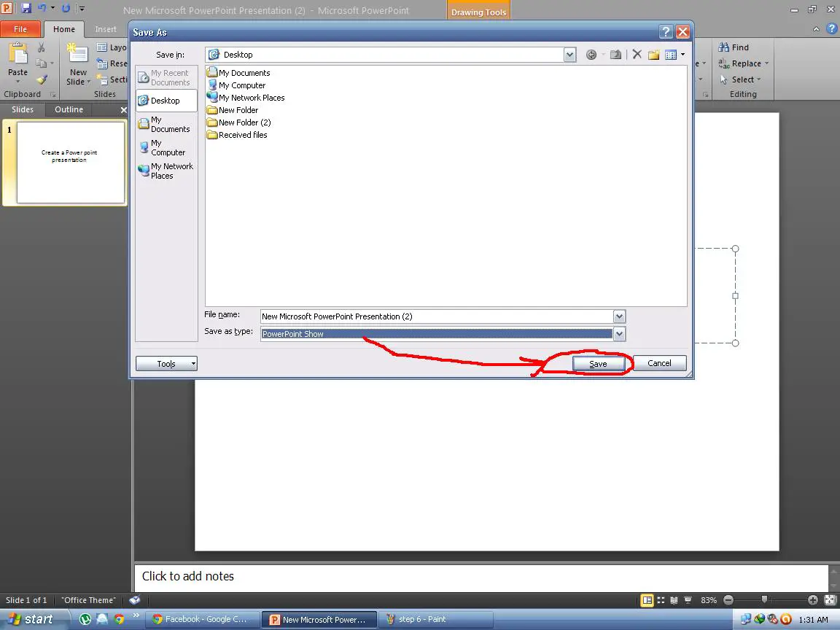The height and width of the screenshot is (630, 840).
Task: Click the Copy icon in Clipboard group
Action: point(42,63)
